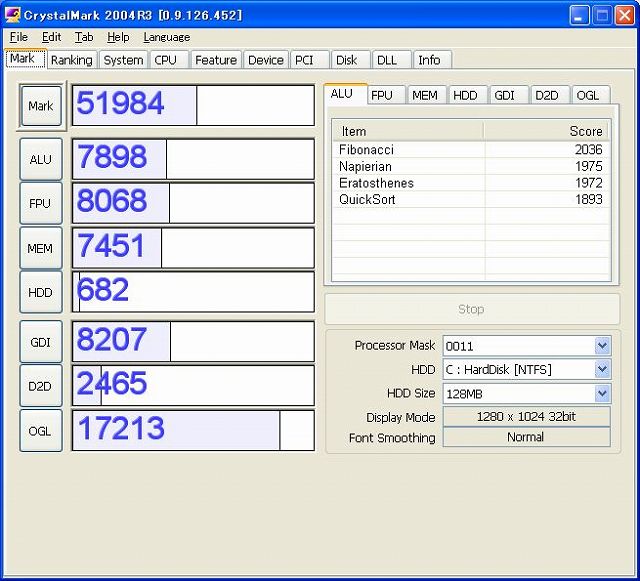Open the Language menu
This screenshot has height=581, width=640.
(x=167, y=37)
